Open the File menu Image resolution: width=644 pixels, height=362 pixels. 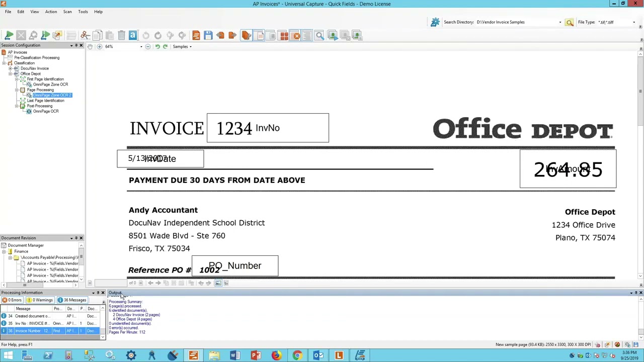tap(8, 12)
